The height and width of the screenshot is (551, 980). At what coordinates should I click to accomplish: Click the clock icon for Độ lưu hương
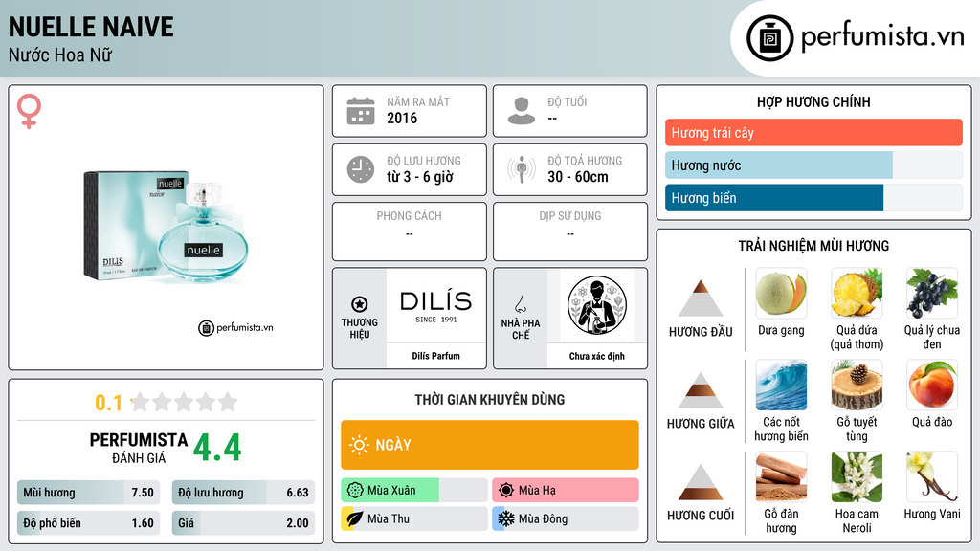[x=361, y=169]
